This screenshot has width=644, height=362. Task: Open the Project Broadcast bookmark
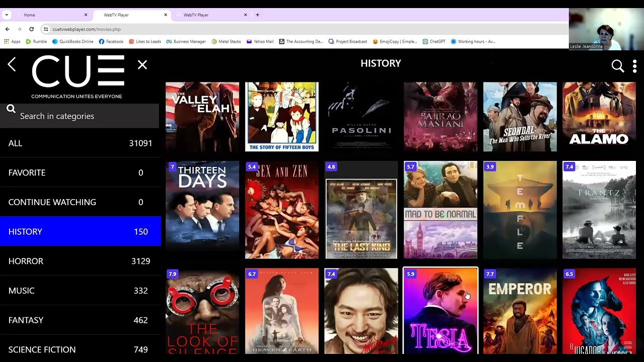pyautogui.click(x=348, y=41)
